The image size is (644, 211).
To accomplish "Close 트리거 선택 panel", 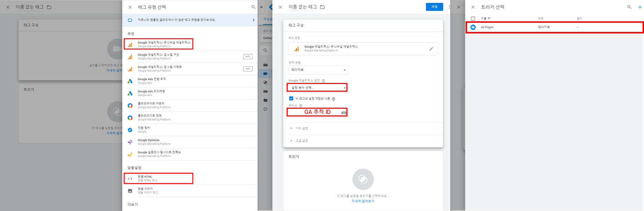I will (x=473, y=7).
